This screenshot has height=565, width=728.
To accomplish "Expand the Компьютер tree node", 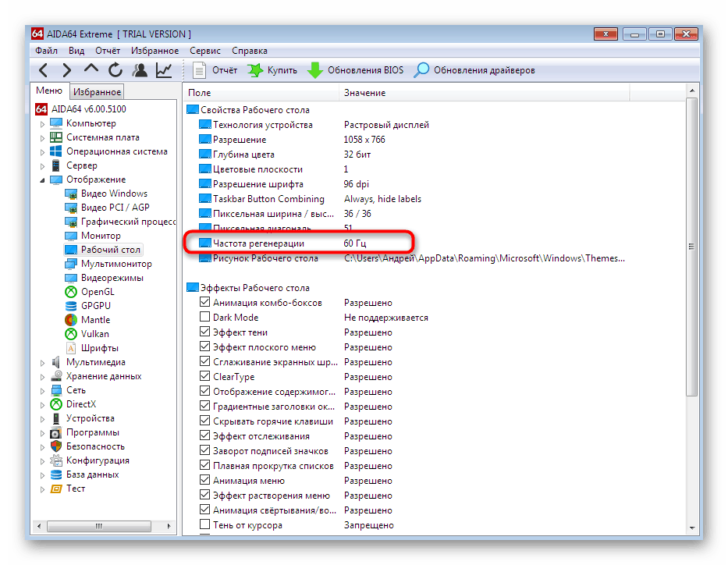I will [42, 124].
